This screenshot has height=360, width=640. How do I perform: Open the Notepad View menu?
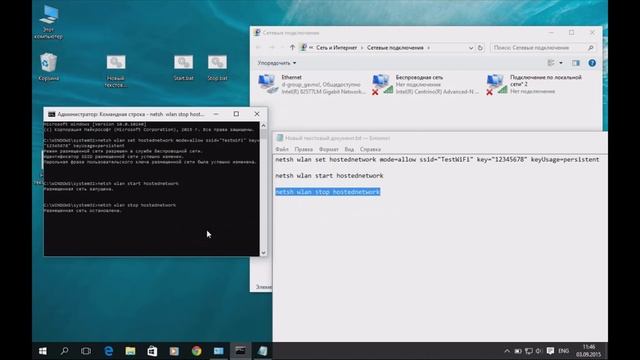coord(349,149)
